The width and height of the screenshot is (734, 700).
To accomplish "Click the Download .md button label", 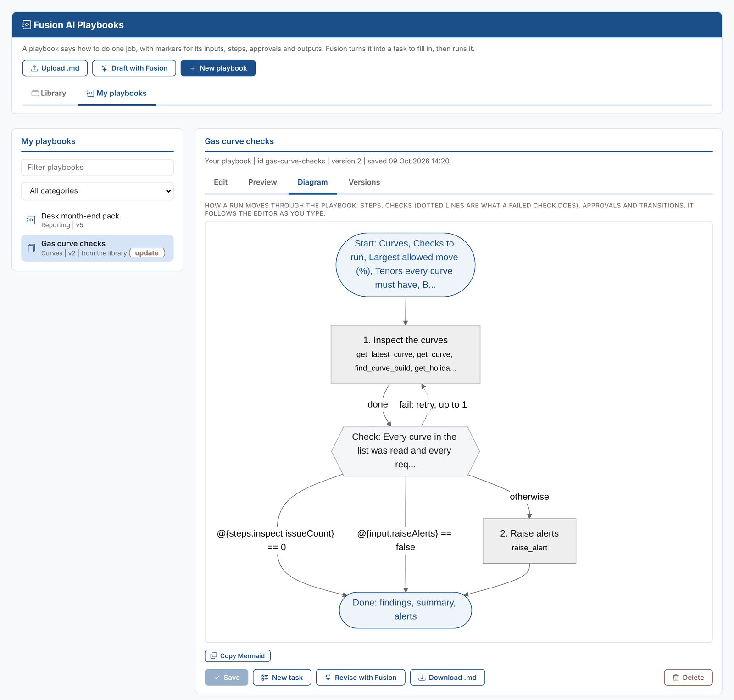I will (x=453, y=678).
